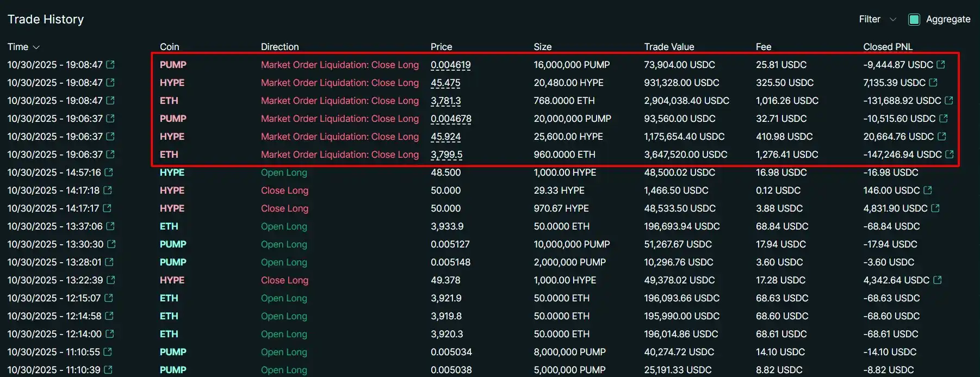Click the Closed PNL column header

pos(888,47)
